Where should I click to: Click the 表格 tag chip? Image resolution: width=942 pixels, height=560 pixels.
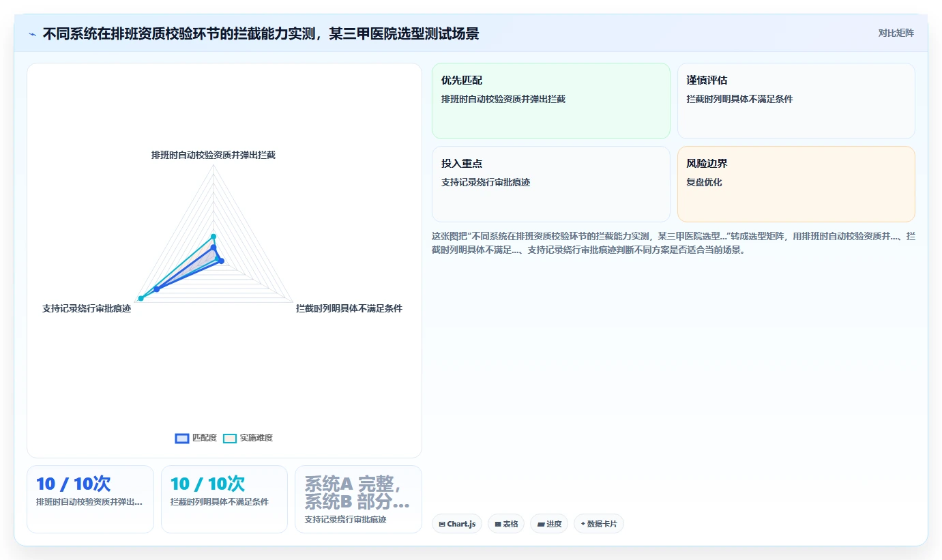pos(506,524)
